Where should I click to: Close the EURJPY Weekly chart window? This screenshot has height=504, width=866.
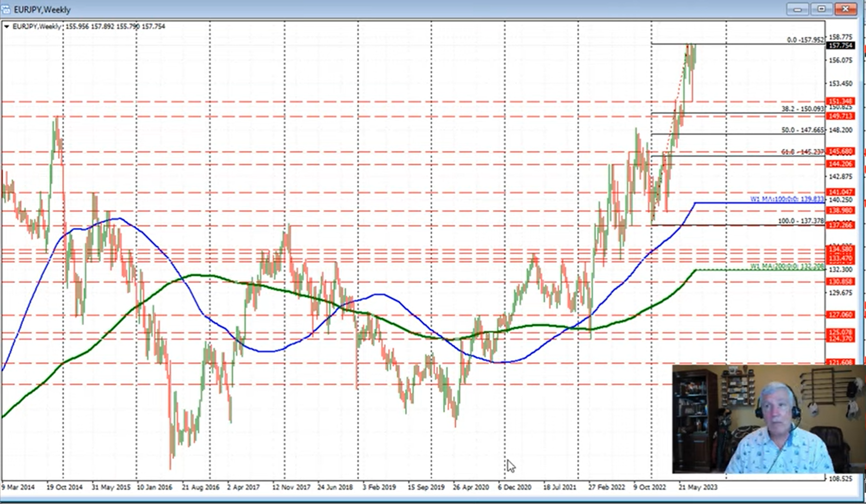click(x=845, y=9)
